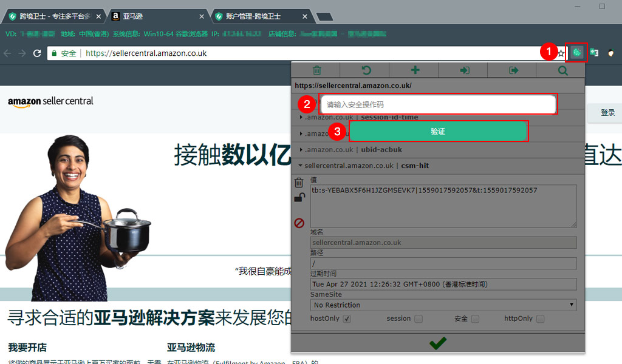Image resolution: width=622 pixels, height=364 pixels.
Task: Add a new cookie with plus icon
Action: pyautogui.click(x=415, y=70)
